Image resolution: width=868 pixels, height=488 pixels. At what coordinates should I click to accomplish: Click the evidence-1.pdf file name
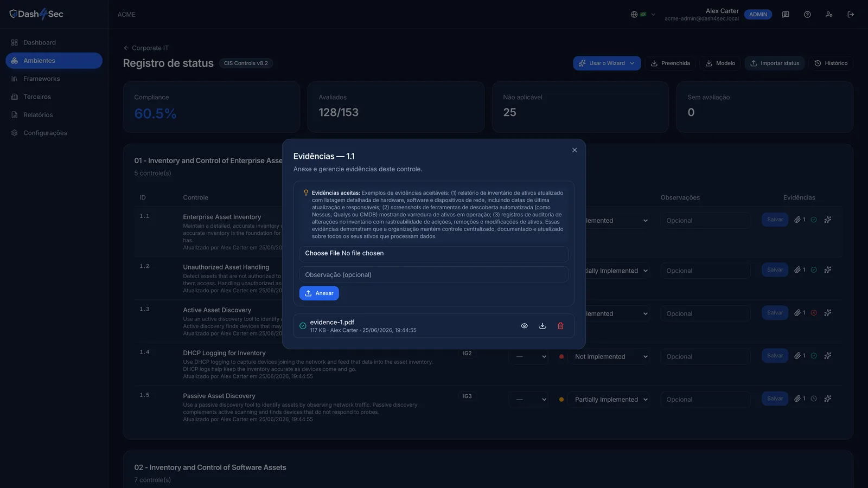pyautogui.click(x=332, y=322)
